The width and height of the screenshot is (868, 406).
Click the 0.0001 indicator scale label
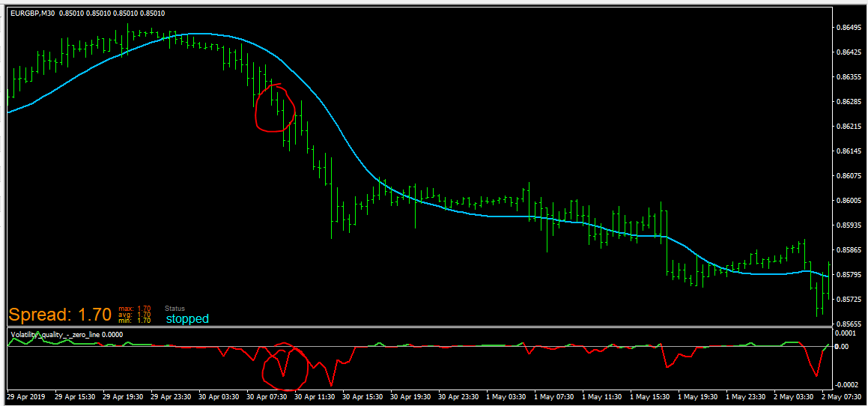[x=845, y=333]
